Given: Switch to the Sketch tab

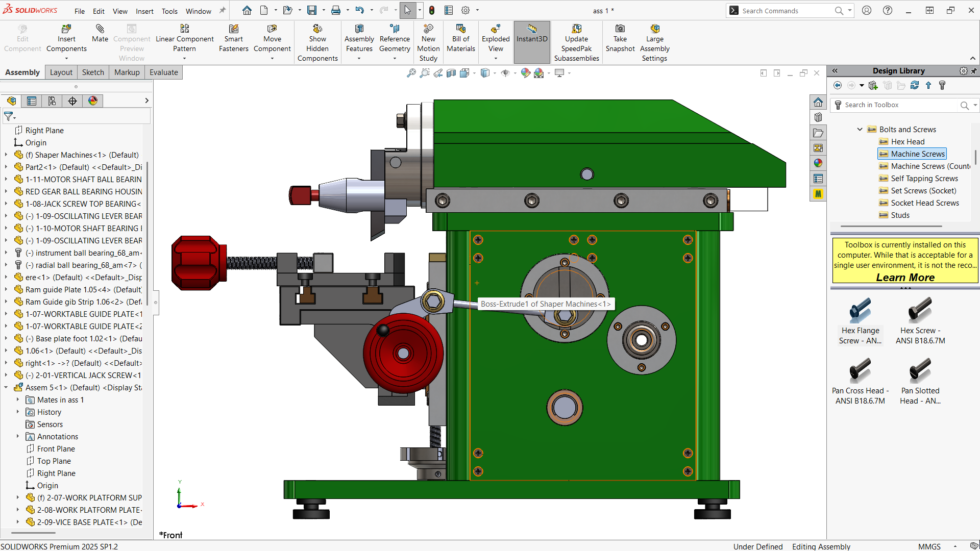Looking at the screenshot, I should [93, 72].
